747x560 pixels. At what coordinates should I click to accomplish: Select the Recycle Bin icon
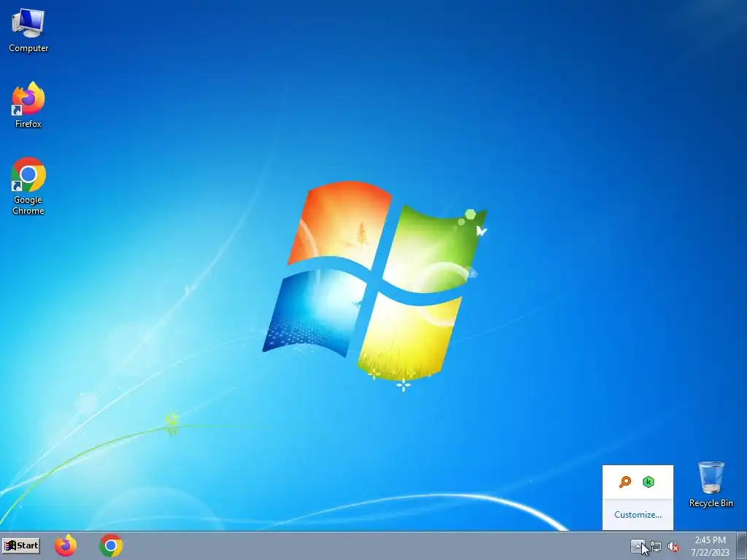pyautogui.click(x=711, y=484)
